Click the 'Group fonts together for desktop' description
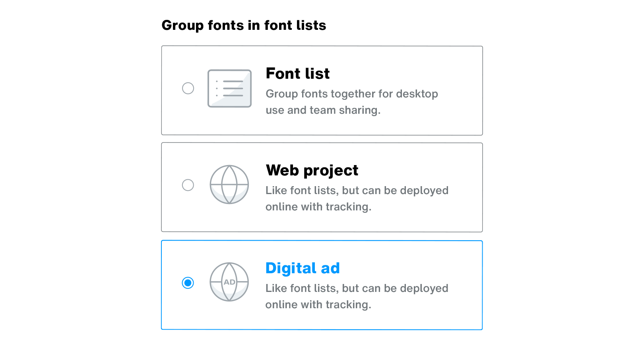Viewport: 644px width, 350px height. pyautogui.click(x=352, y=102)
